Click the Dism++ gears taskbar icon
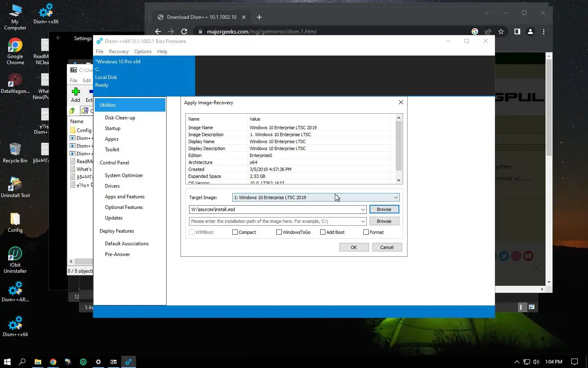Image resolution: width=588 pixels, height=368 pixels. click(x=129, y=361)
